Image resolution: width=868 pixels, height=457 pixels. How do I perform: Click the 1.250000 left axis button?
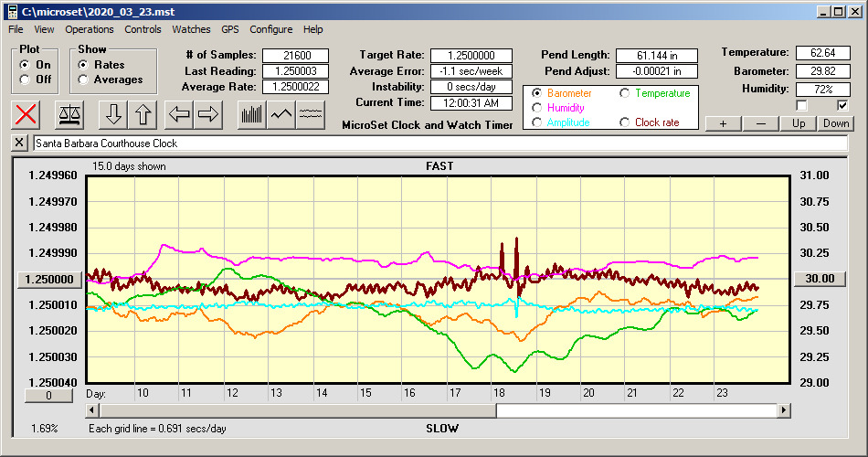click(x=49, y=279)
